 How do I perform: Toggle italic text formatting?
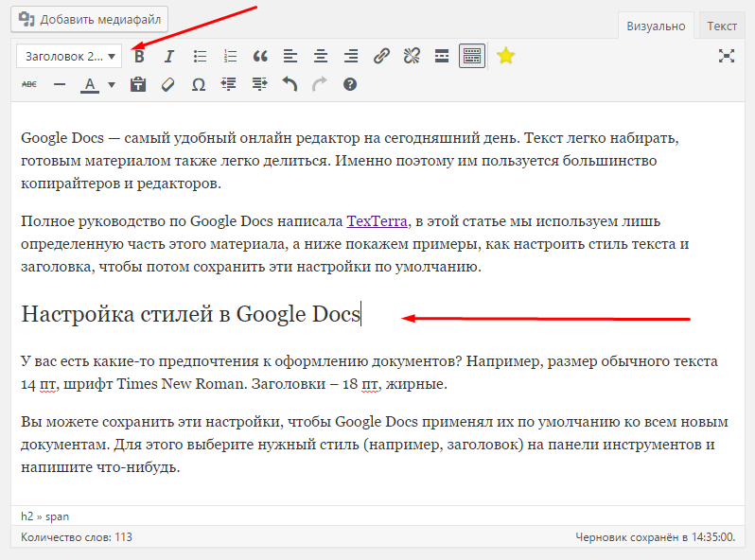pos(169,57)
